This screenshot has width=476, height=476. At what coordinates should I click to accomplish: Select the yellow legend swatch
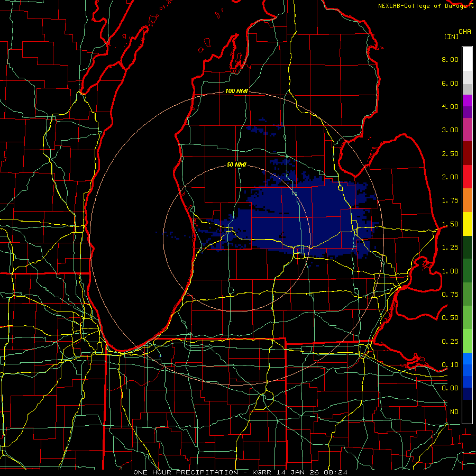pos(467,224)
